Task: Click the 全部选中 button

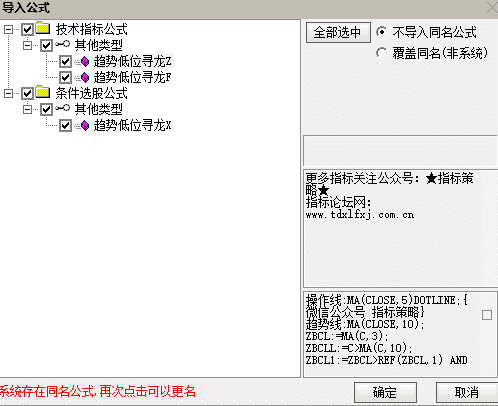Action: [x=338, y=32]
